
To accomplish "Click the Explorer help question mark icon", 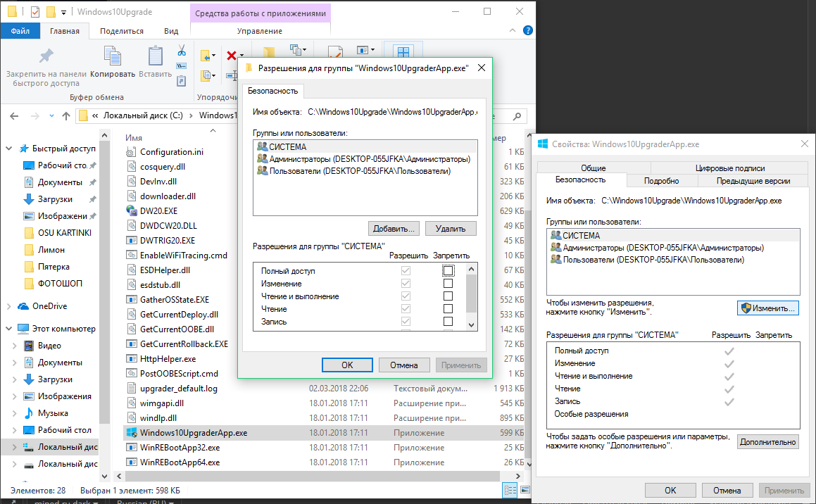I will click(528, 31).
